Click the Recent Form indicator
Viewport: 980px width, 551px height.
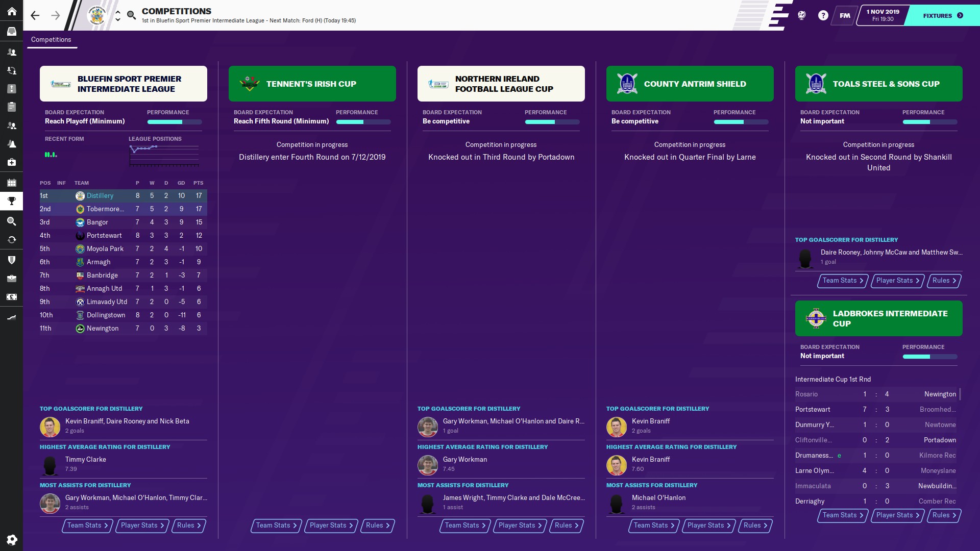(51, 154)
